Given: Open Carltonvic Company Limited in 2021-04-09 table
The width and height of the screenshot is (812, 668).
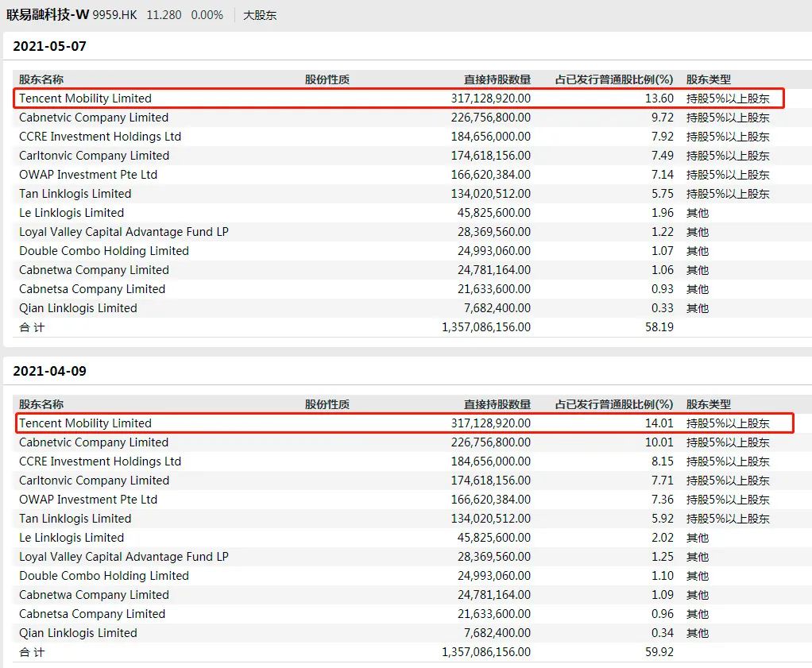Looking at the screenshot, I should tap(94, 481).
